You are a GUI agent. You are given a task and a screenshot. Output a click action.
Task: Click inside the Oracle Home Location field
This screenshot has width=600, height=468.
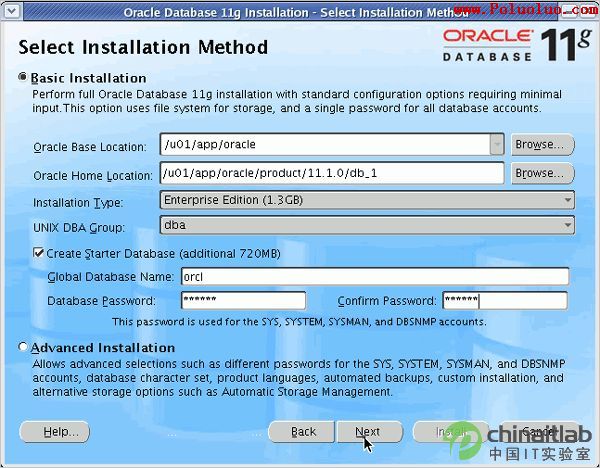click(332, 173)
